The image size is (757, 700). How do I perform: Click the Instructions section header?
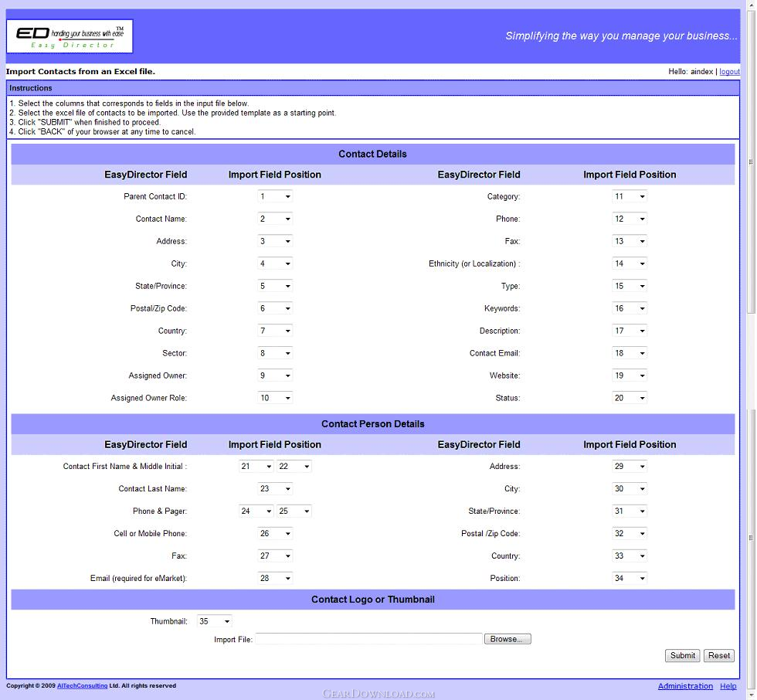pos(372,88)
